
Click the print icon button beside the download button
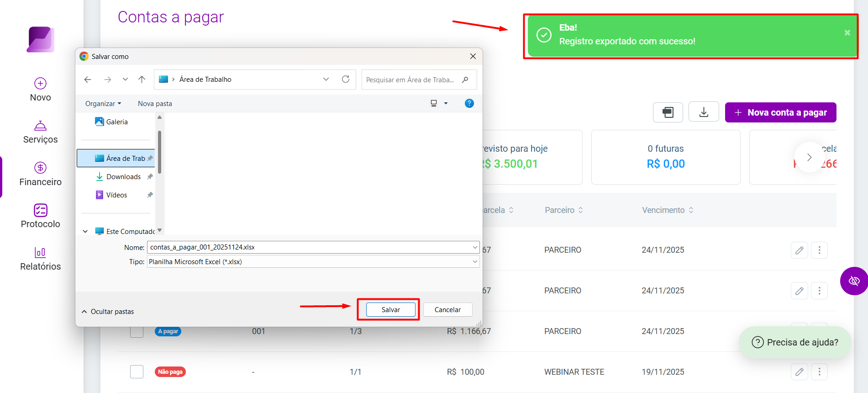point(668,112)
